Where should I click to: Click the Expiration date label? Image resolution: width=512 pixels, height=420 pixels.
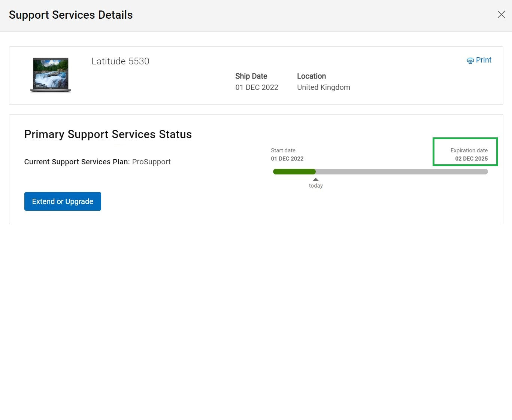coord(469,150)
